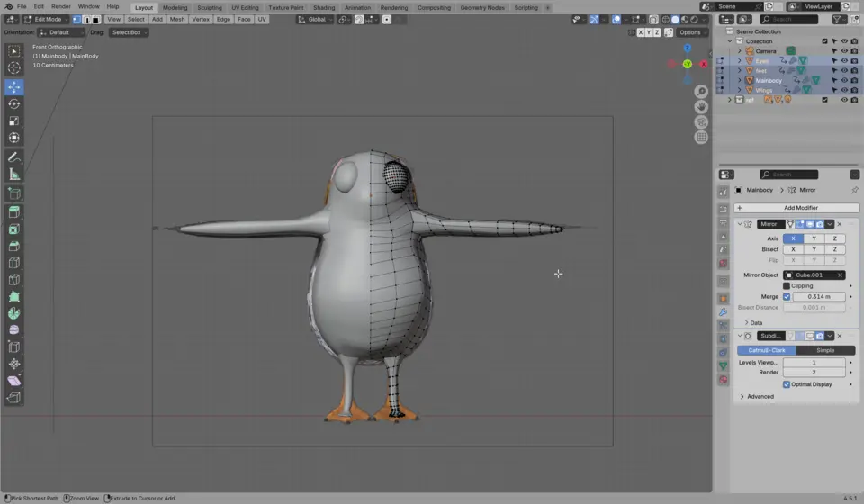The height and width of the screenshot is (504, 864).
Task: Switch to the Sculpting workspace tab
Action: pos(210,8)
